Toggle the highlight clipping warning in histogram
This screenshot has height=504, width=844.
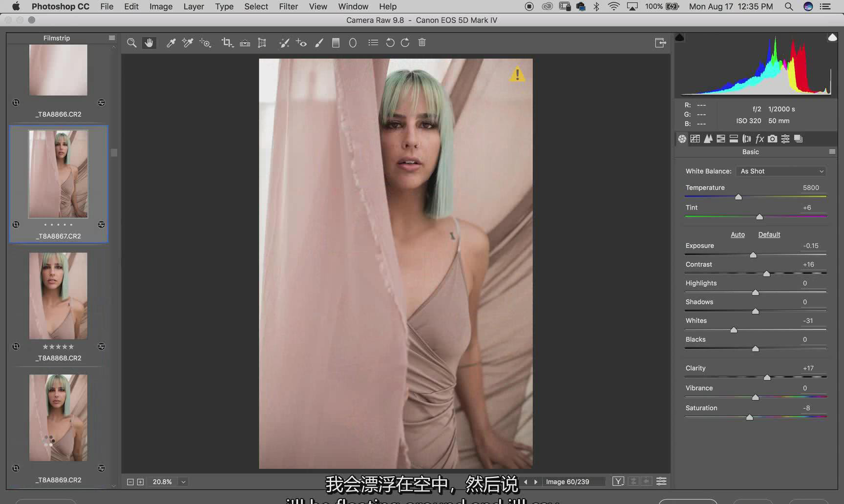coord(832,38)
